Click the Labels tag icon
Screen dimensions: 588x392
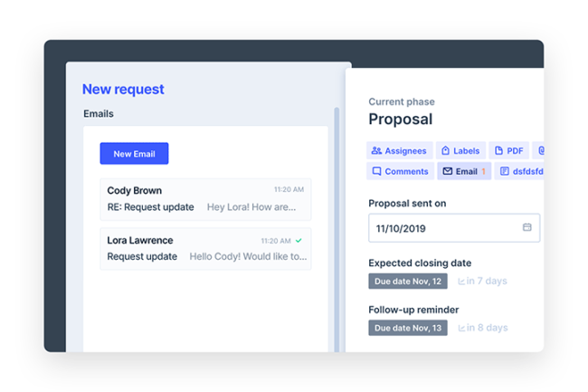tap(445, 150)
